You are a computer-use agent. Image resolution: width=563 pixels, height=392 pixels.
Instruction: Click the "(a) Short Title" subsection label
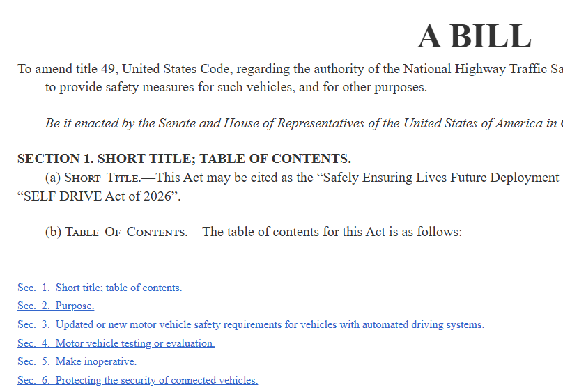pos(93,178)
